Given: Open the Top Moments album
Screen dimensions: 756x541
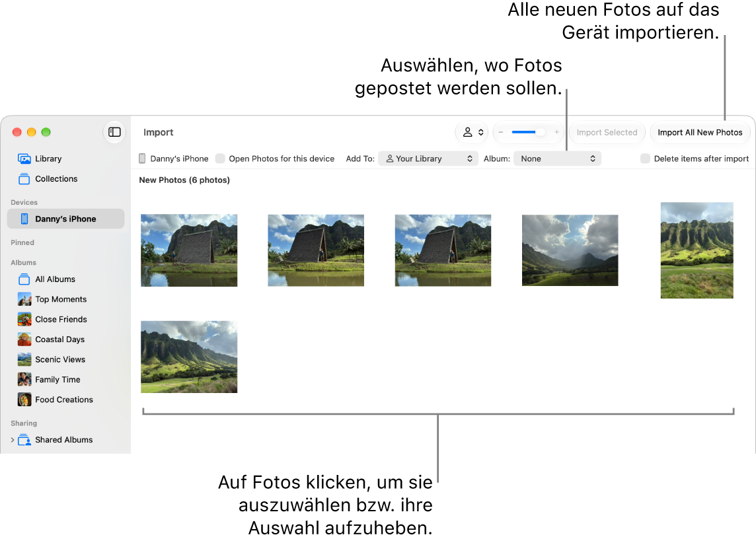Looking at the screenshot, I should pos(65,299).
